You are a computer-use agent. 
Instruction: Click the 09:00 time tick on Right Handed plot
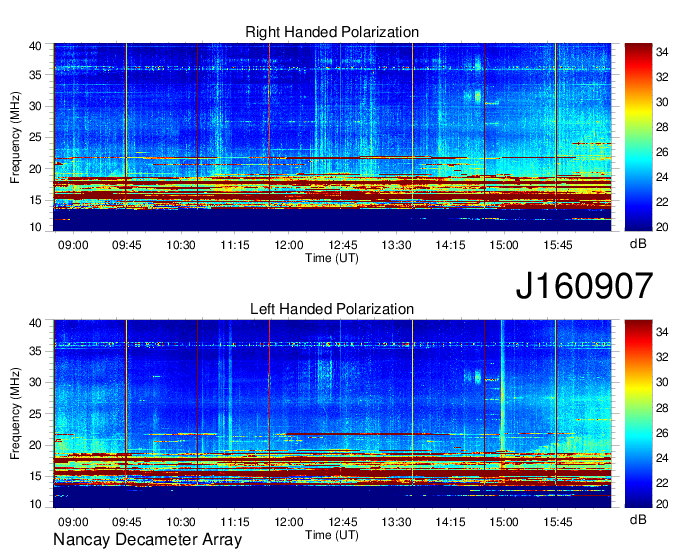click(x=73, y=245)
